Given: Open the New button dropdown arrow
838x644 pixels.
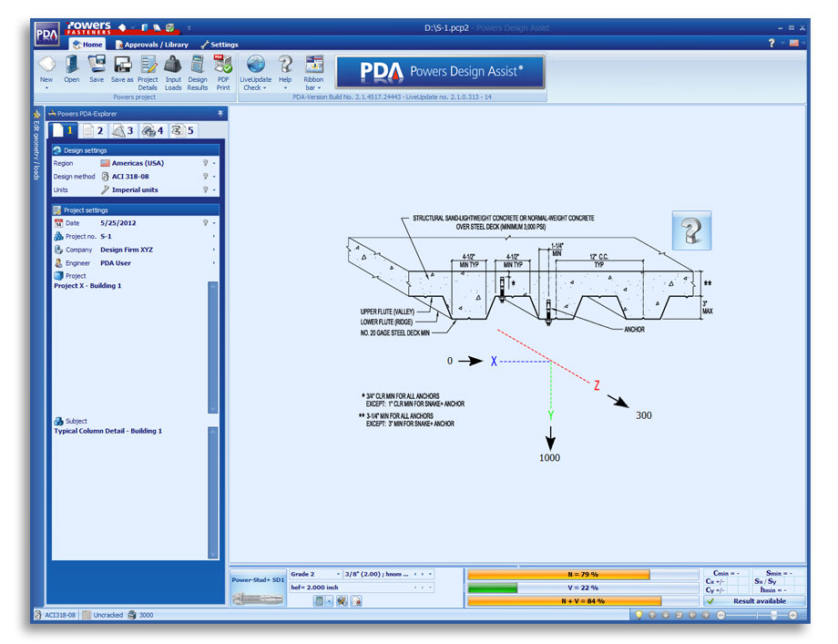Looking at the screenshot, I should 46,88.
